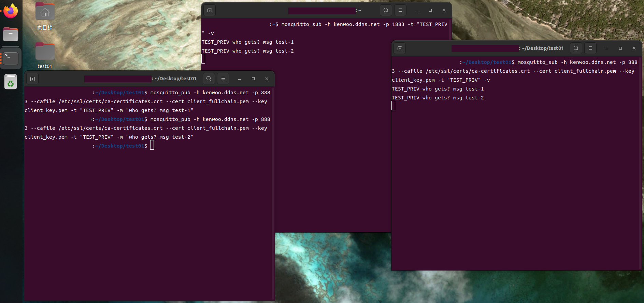Open the Files app in the dock
Viewport: 644px width, 303px height.
(11, 35)
